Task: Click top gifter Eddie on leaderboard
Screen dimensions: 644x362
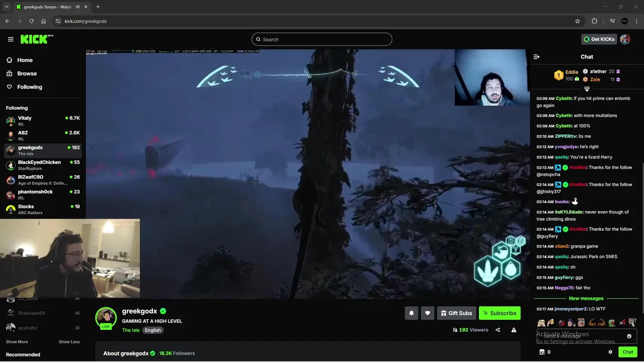Action: (567, 75)
